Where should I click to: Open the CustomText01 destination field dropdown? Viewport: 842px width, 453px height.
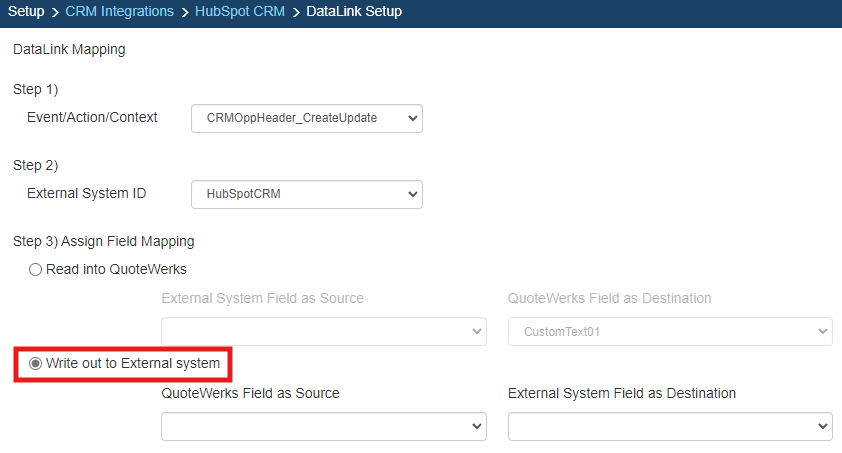coord(670,331)
